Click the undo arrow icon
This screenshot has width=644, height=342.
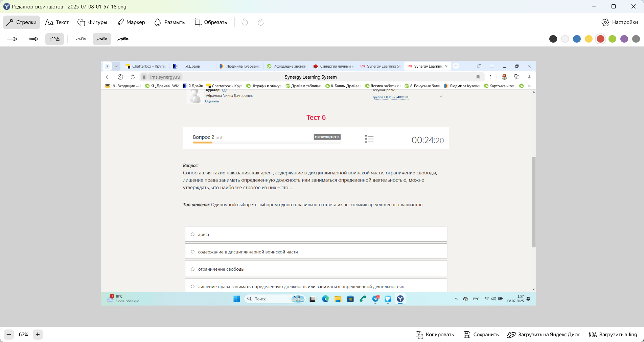coord(245,22)
